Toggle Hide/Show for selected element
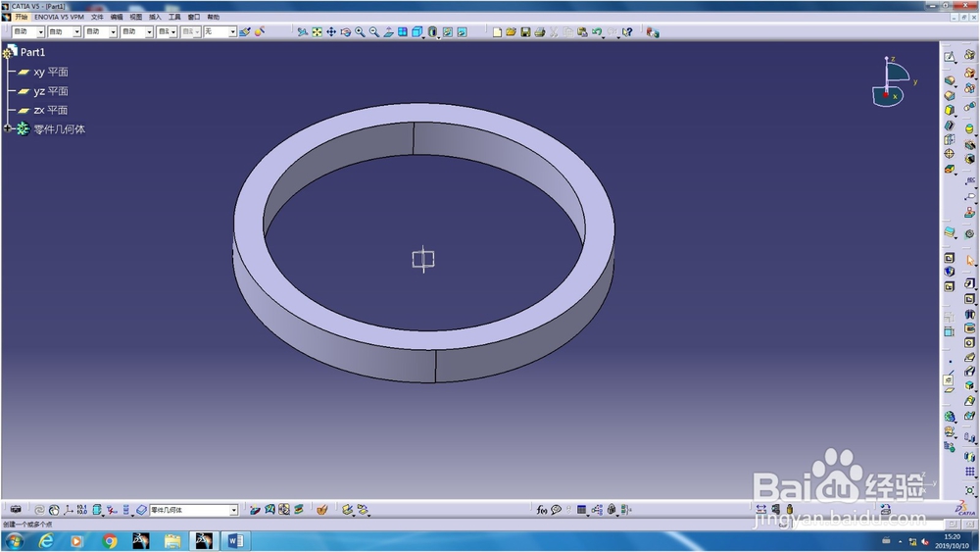This screenshot has width=980, height=552. point(448,32)
